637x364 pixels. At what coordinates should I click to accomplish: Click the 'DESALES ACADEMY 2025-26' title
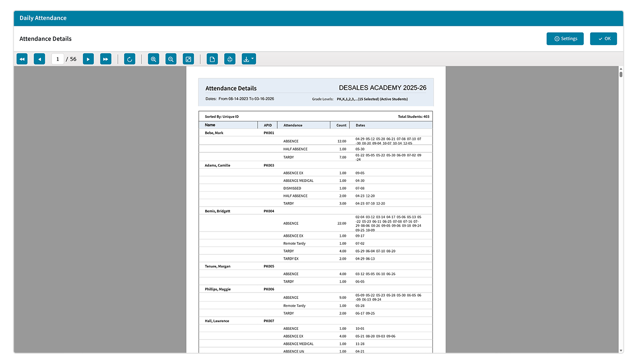point(383,88)
